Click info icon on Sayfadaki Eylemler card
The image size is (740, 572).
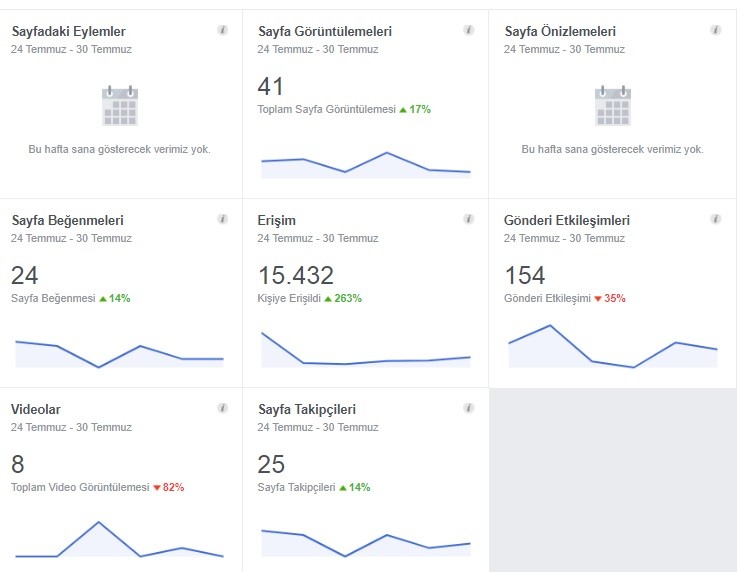[x=222, y=30]
